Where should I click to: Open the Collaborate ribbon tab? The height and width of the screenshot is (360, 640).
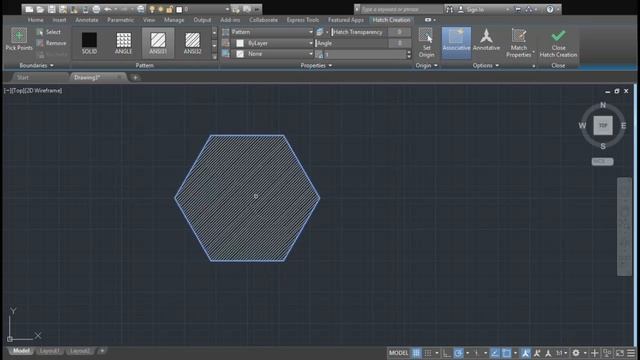point(263,20)
